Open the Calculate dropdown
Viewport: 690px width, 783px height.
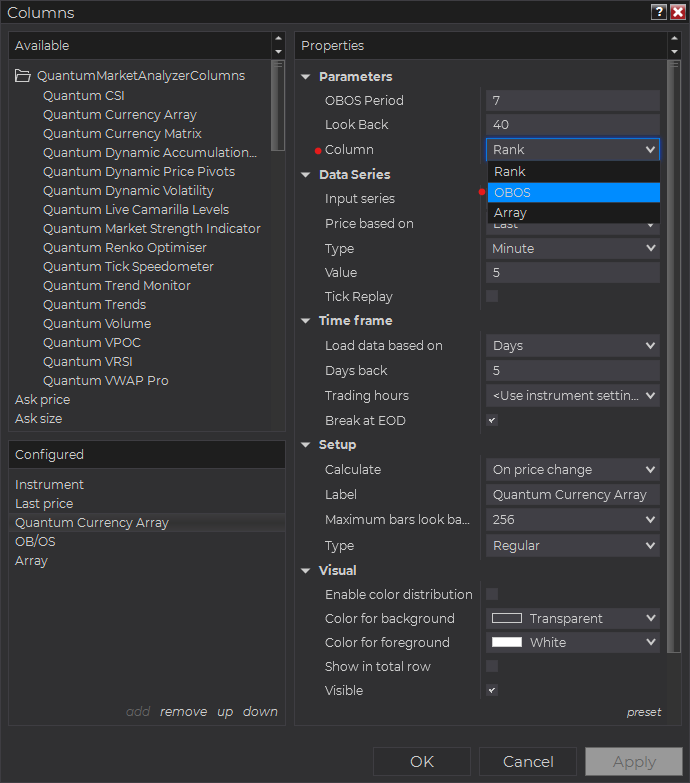pyautogui.click(x=573, y=469)
